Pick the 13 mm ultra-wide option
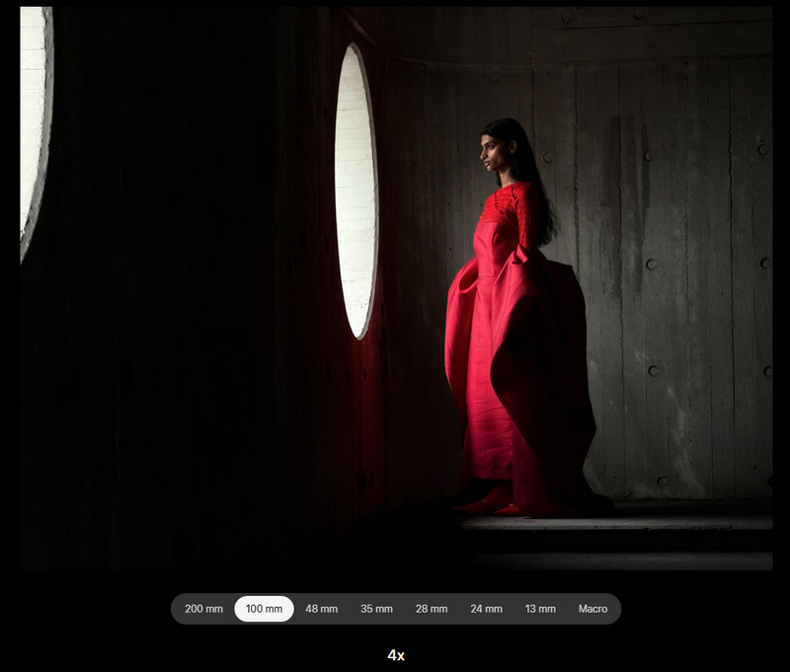 pyautogui.click(x=540, y=609)
